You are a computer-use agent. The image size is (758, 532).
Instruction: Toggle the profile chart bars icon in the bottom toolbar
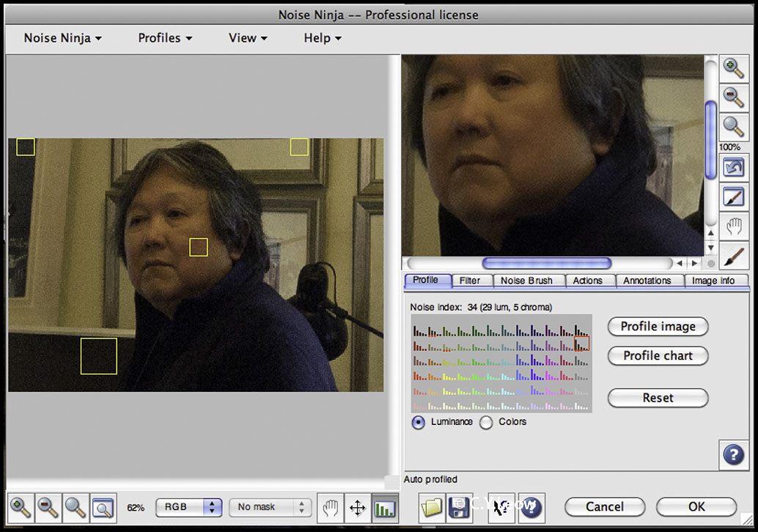(385, 508)
